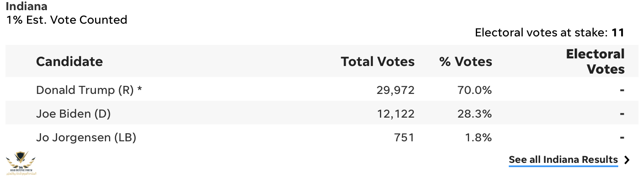Click the electoral votes number 11
The width and height of the screenshot is (644, 176).
[618, 33]
